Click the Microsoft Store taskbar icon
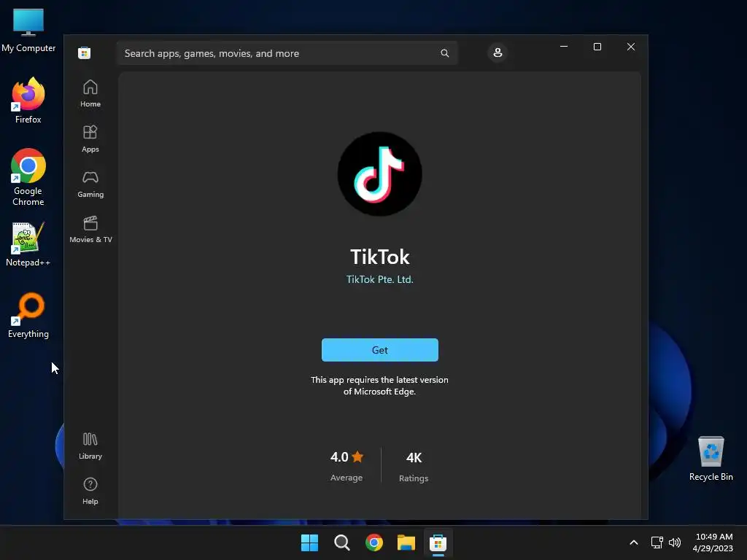 (438, 542)
